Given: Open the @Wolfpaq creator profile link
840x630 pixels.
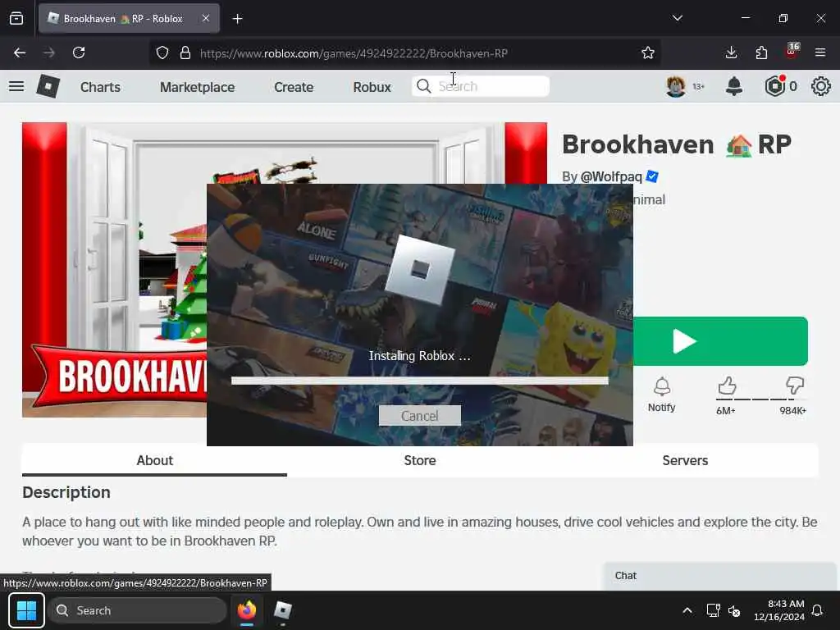Looking at the screenshot, I should click(610, 176).
